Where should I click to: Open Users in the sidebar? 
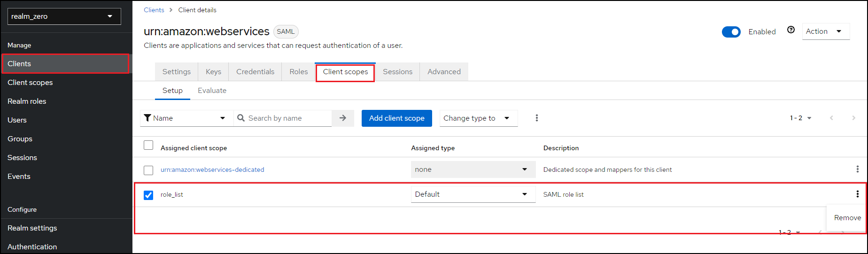[66, 120]
